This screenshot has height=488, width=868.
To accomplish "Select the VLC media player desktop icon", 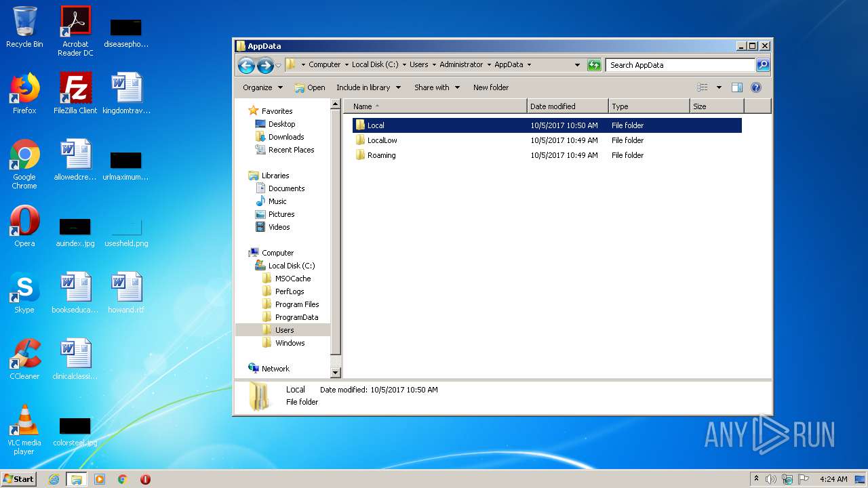I will tap(24, 430).
